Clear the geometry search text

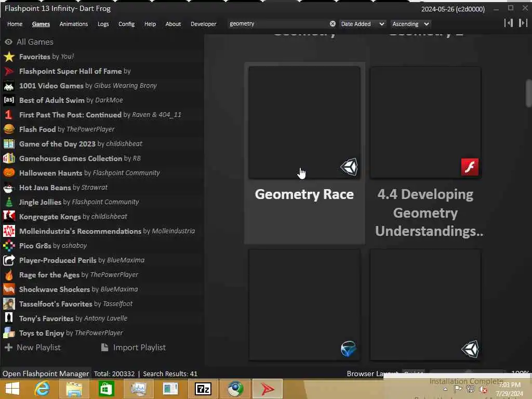(332, 24)
